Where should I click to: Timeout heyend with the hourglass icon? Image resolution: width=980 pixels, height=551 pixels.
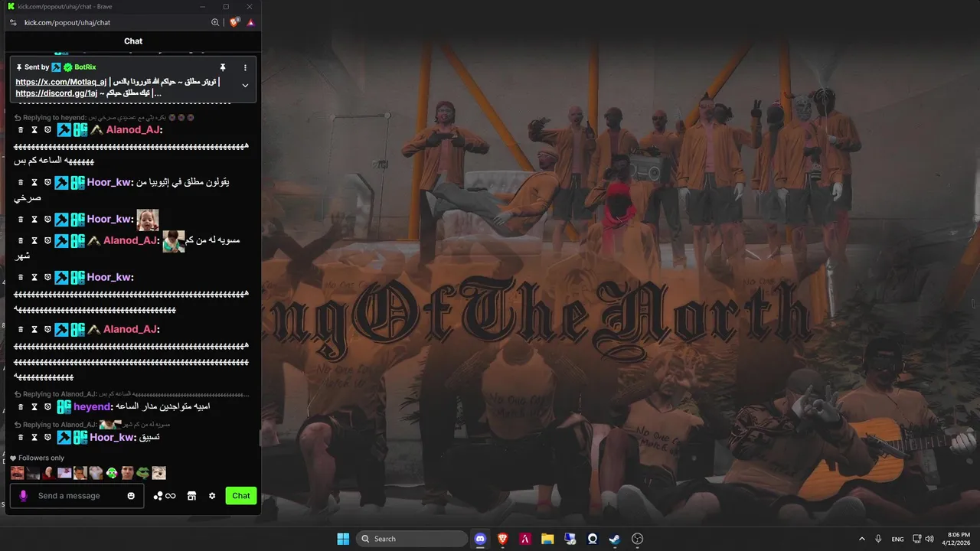(34, 407)
